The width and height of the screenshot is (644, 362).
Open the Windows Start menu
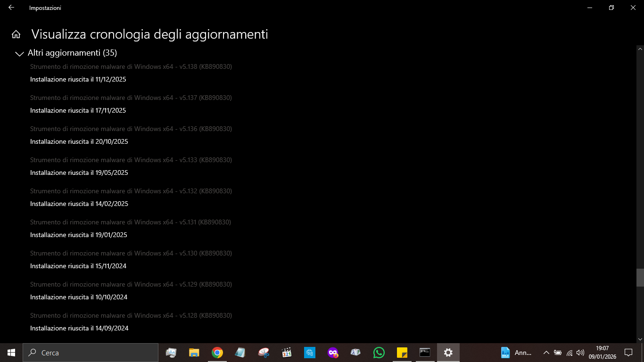point(11,353)
